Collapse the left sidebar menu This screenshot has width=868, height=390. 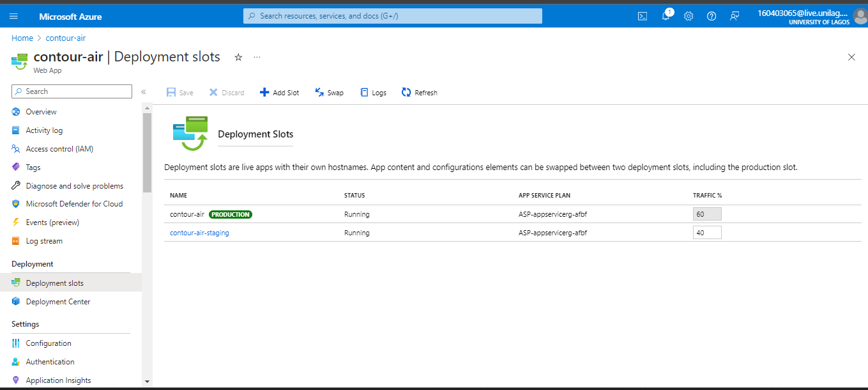click(144, 92)
